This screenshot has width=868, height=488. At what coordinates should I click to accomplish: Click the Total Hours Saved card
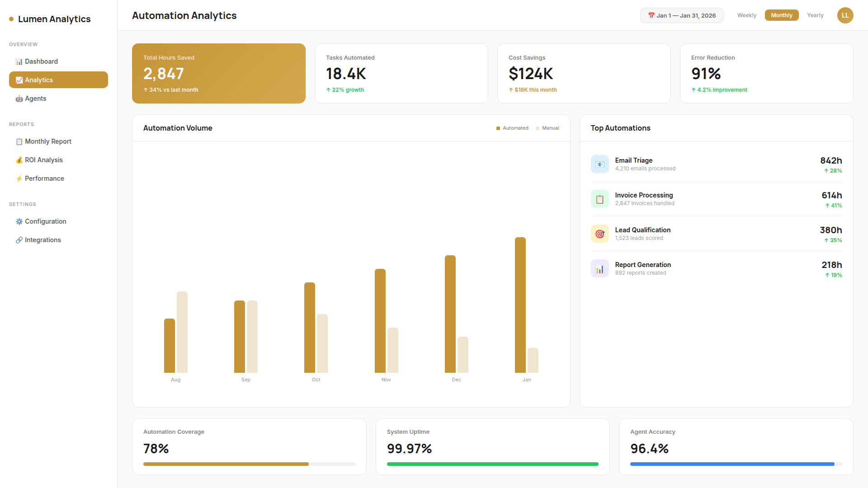coord(219,73)
